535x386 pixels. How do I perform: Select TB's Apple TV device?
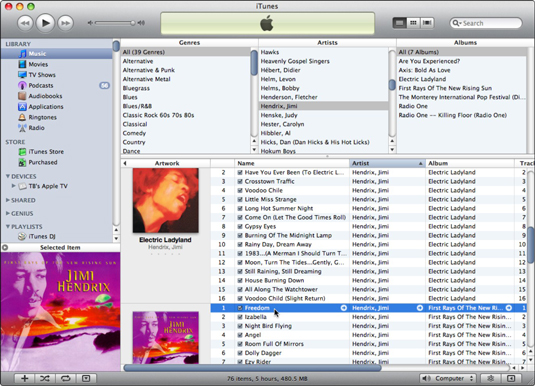48,186
